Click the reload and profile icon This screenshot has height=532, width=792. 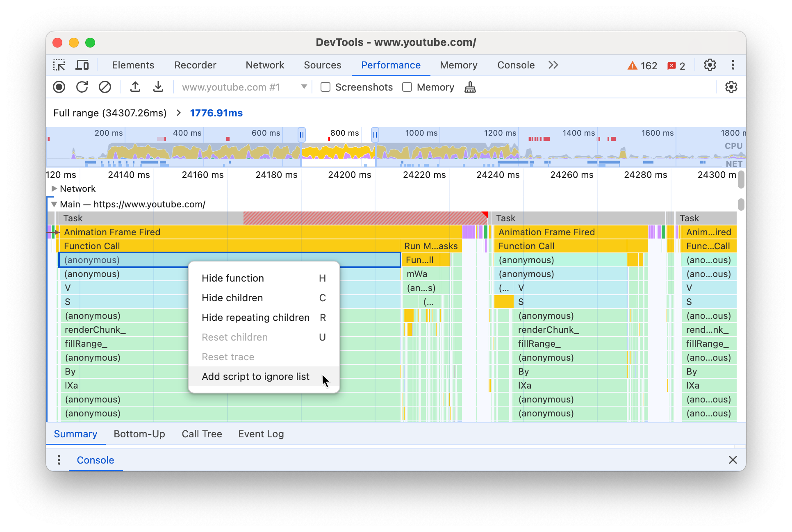82,87
